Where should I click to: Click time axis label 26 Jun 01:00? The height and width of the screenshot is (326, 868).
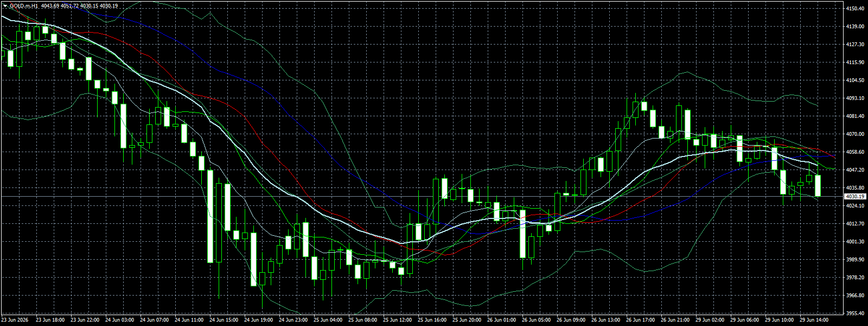click(x=501, y=320)
